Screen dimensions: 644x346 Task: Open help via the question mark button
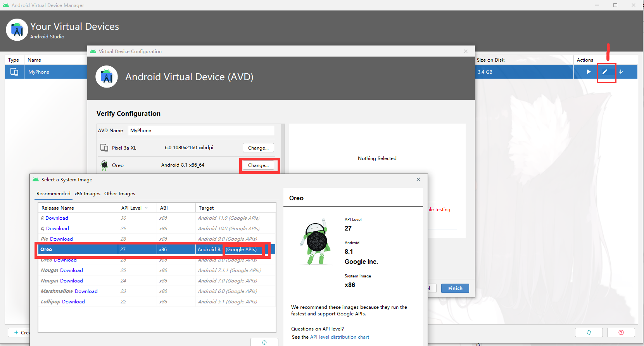coord(621,332)
